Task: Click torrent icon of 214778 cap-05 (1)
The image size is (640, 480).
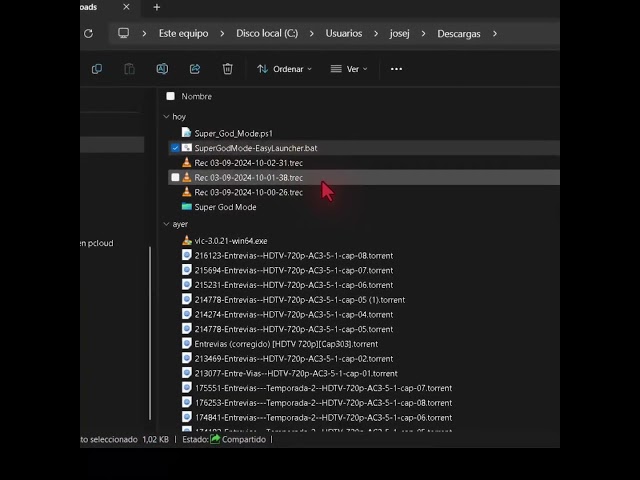Action: pos(187,299)
